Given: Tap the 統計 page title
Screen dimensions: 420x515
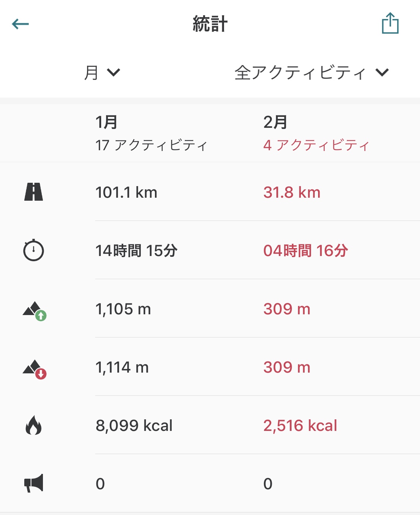Looking at the screenshot, I should coord(210,24).
